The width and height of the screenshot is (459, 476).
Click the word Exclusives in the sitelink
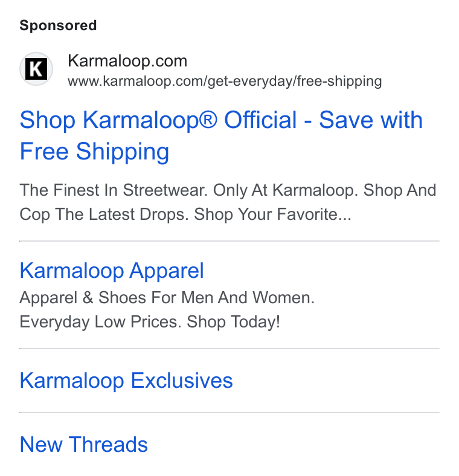click(x=182, y=381)
